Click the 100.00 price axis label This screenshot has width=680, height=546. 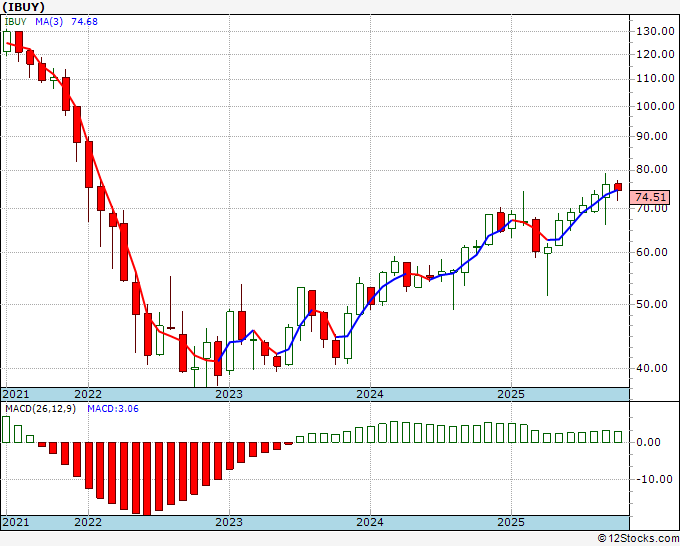[655, 106]
